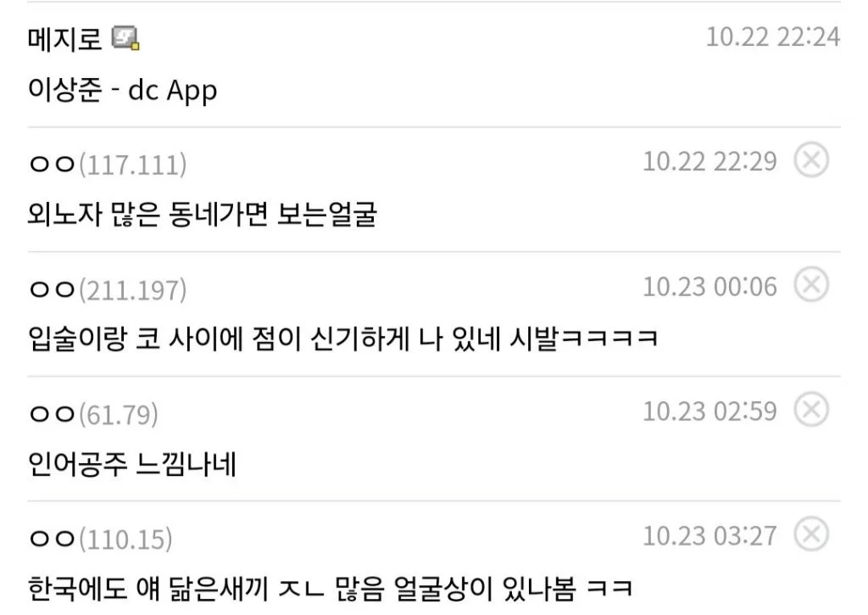Open the 메지로 user nickname

coord(64,39)
